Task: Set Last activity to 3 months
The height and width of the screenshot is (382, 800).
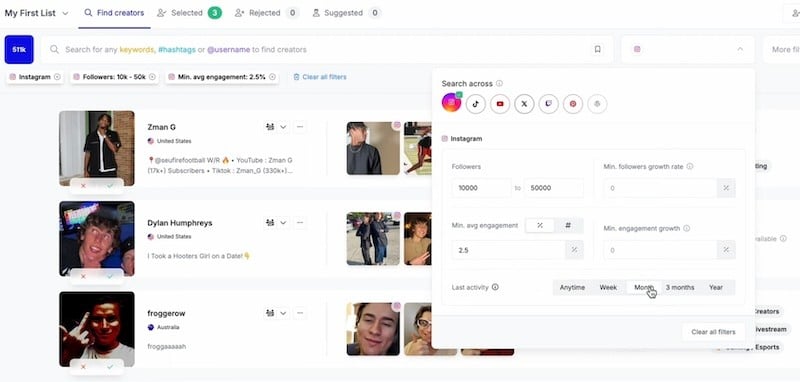Action: [680, 287]
